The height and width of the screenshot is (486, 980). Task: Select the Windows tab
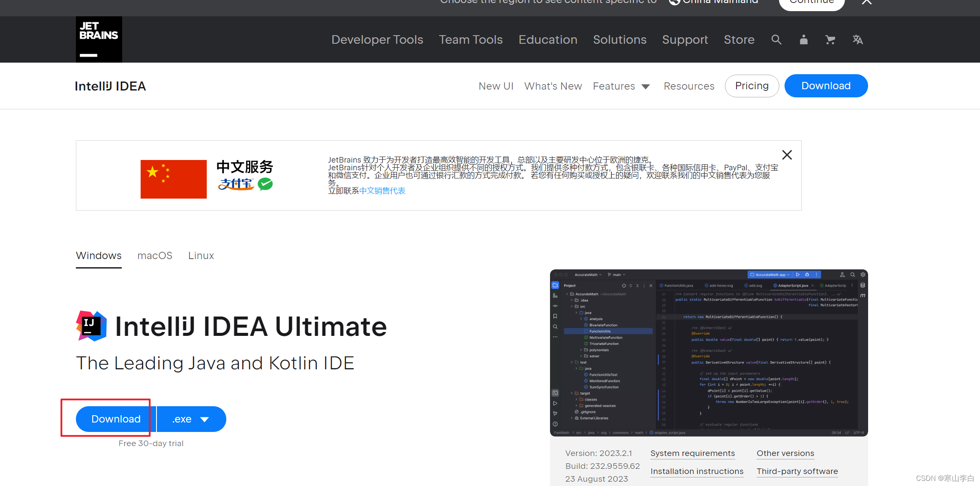point(99,256)
